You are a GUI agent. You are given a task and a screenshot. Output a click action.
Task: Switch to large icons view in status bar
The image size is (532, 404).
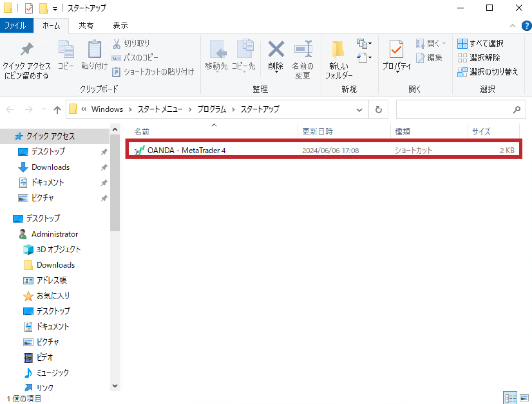click(524, 398)
